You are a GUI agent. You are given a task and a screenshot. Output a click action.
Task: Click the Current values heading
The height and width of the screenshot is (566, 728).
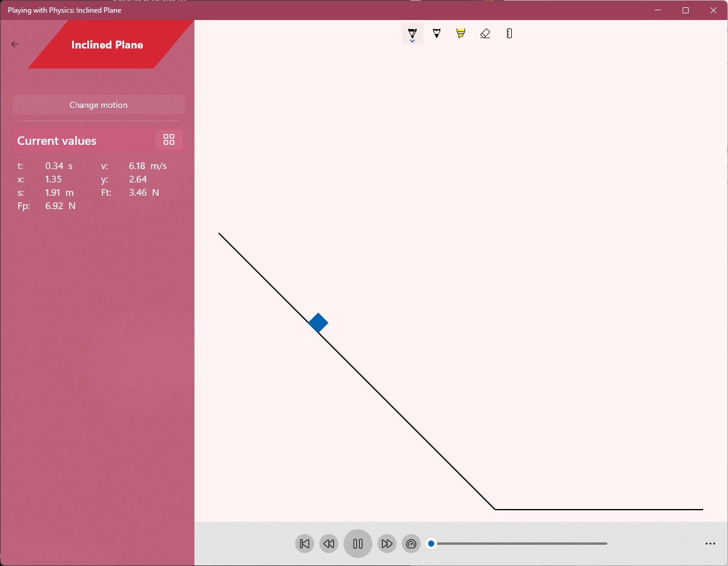[x=57, y=141]
